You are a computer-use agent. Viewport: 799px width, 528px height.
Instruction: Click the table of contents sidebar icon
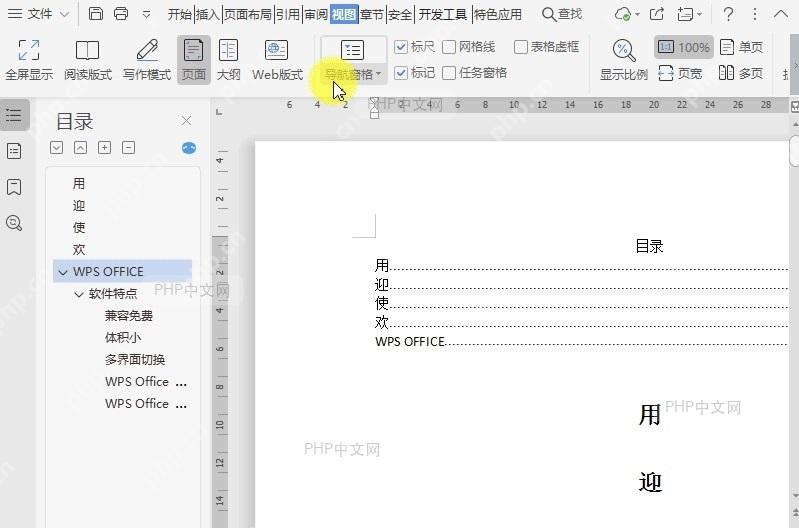click(x=14, y=115)
